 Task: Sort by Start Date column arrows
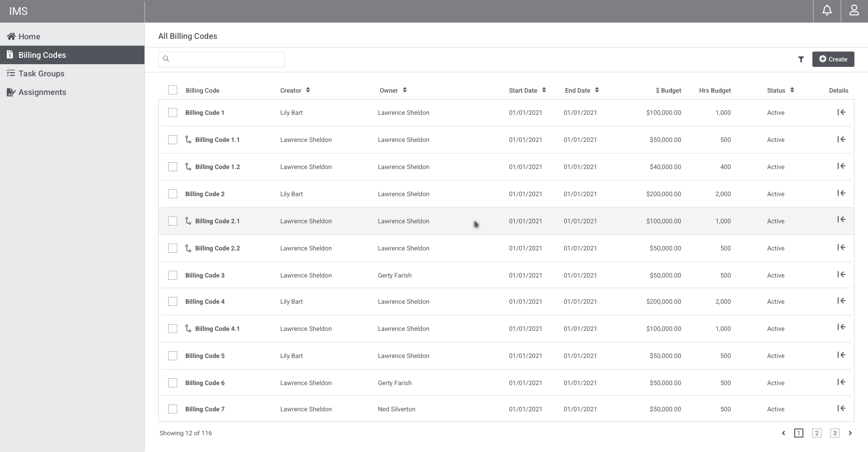pos(544,90)
